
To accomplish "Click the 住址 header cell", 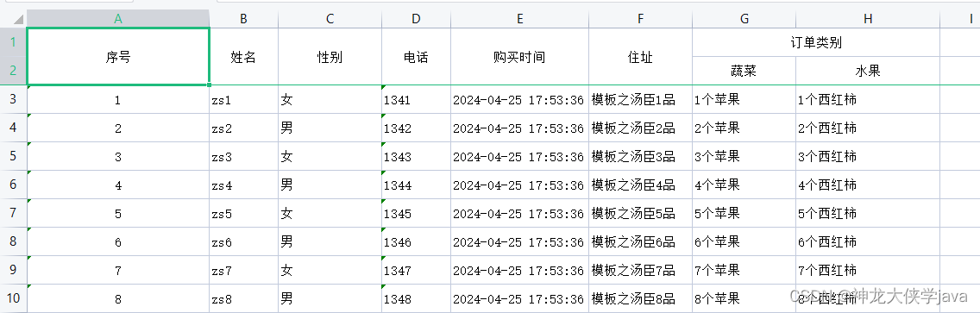I will (x=641, y=57).
